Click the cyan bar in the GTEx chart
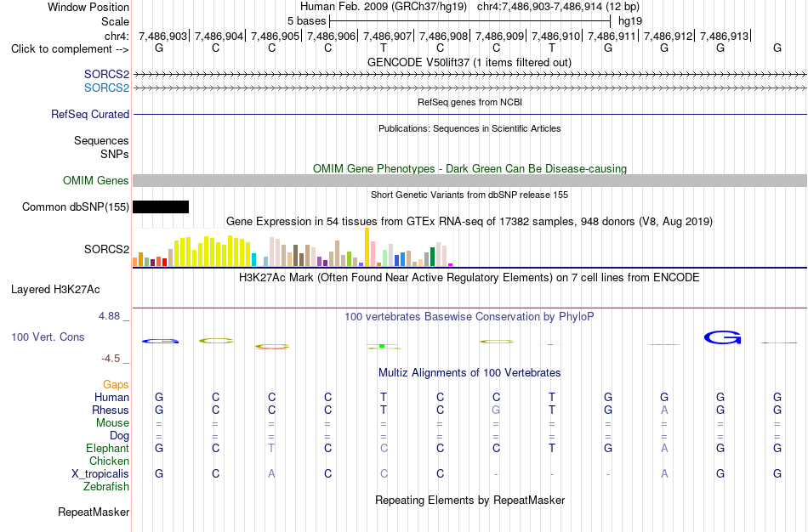The image size is (808, 532). [254, 259]
